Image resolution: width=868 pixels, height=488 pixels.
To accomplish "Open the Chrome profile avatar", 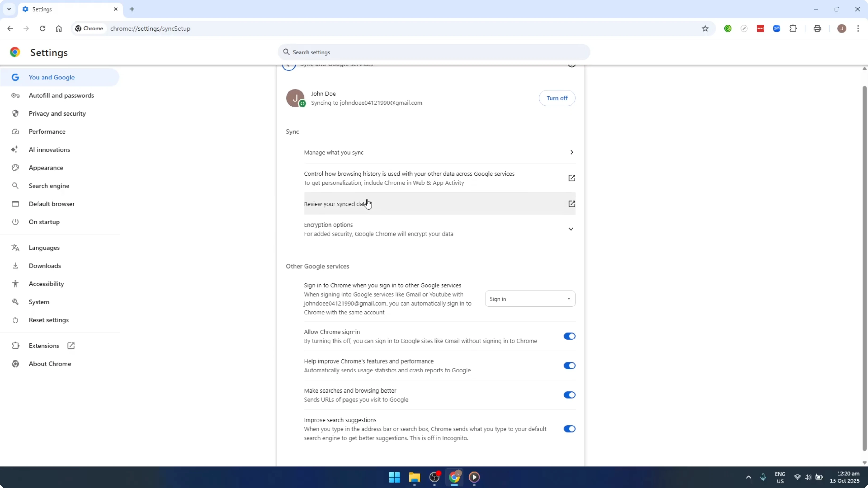I will (842, 29).
